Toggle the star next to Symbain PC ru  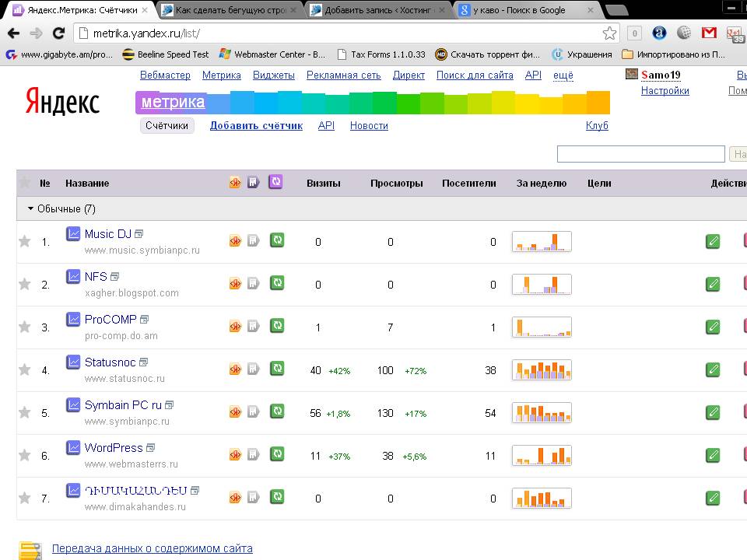(25, 412)
